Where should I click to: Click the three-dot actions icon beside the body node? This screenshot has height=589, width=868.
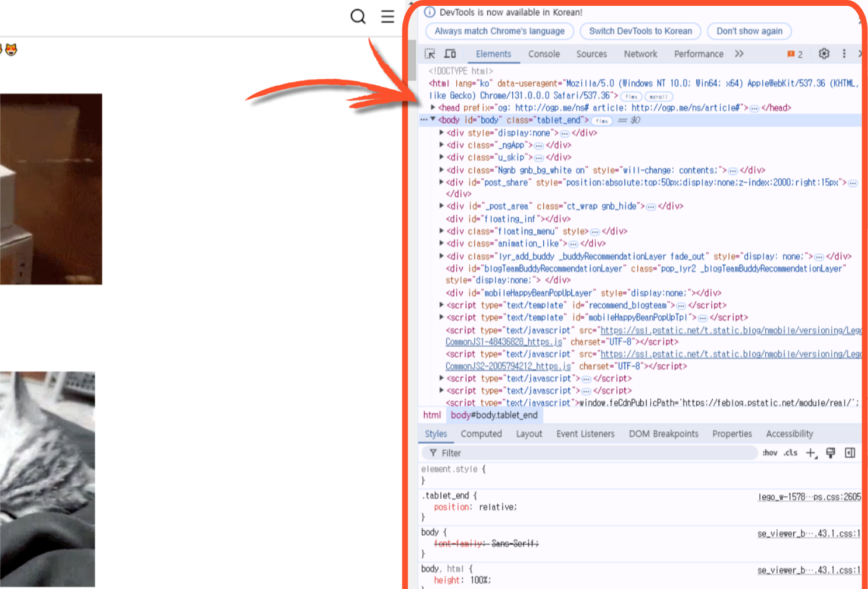424,120
